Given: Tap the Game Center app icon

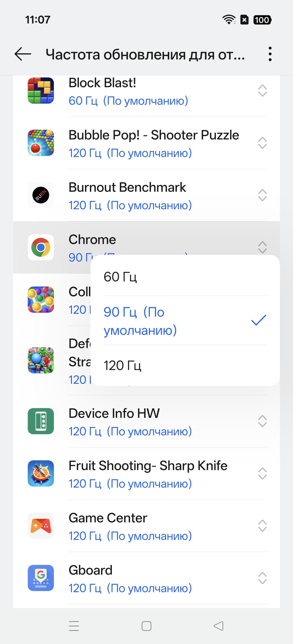Looking at the screenshot, I should pyautogui.click(x=41, y=525).
